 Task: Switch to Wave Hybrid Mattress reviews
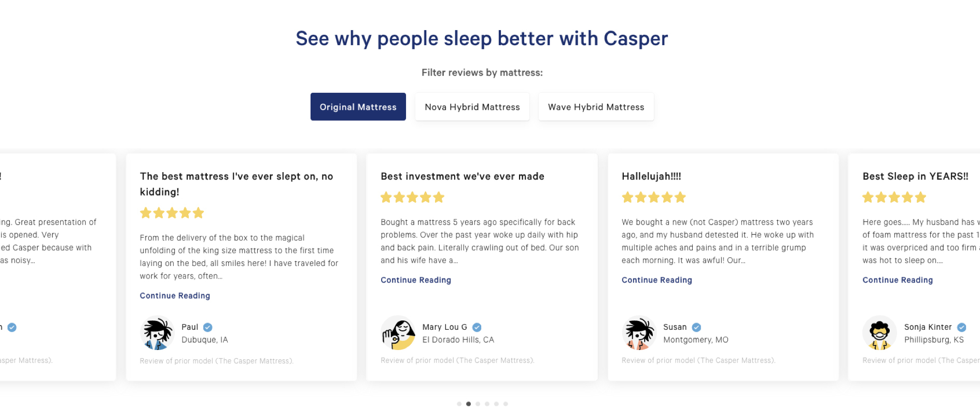(596, 107)
